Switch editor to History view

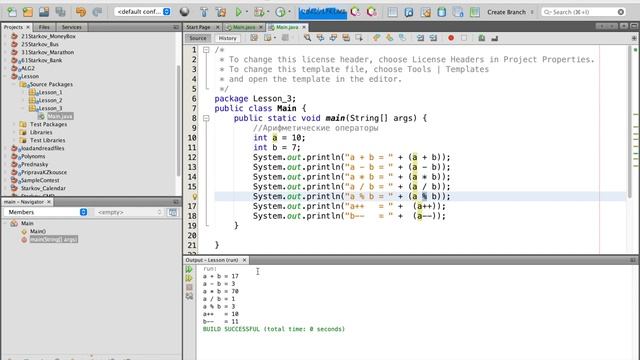click(x=227, y=38)
